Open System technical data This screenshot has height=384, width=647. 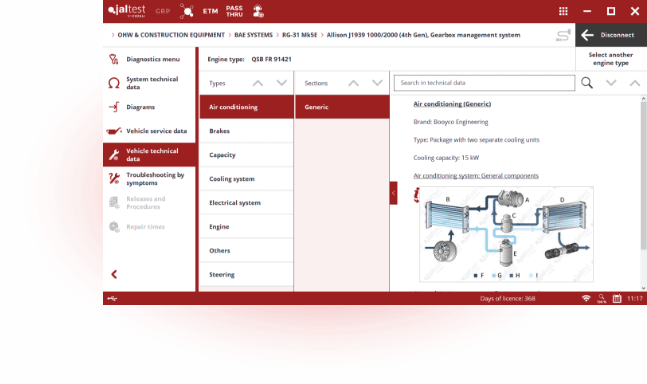point(149,83)
